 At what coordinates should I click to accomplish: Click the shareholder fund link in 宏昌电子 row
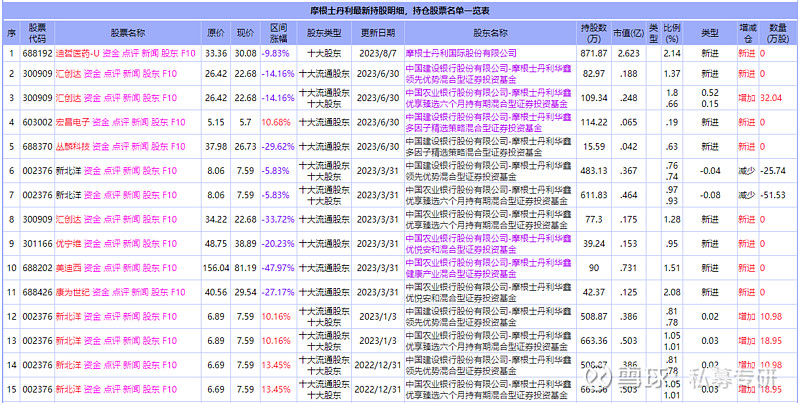tap(488, 122)
